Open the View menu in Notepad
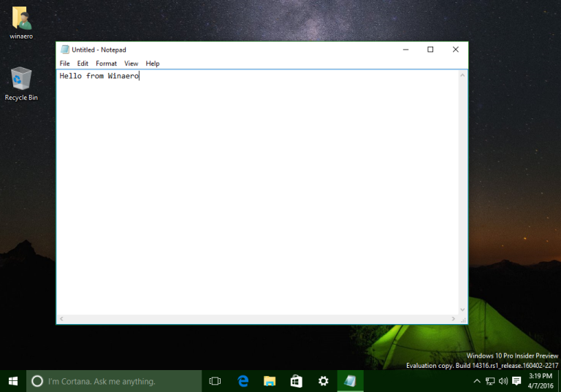 pyautogui.click(x=131, y=64)
